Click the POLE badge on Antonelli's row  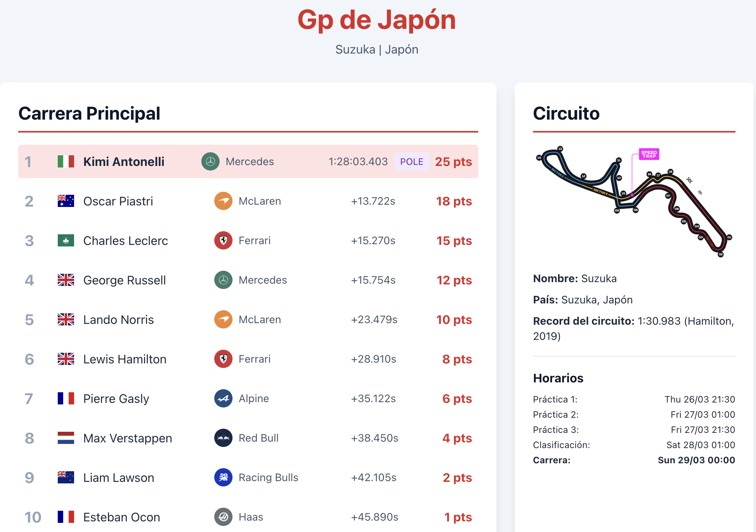click(412, 161)
